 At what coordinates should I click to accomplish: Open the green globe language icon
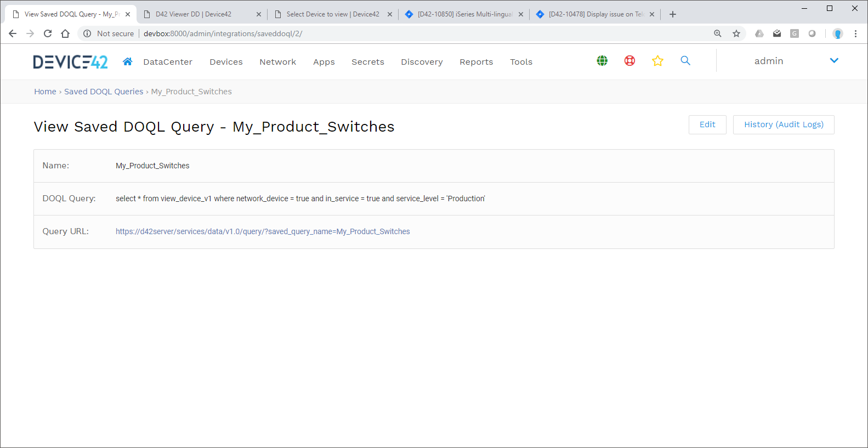(602, 61)
